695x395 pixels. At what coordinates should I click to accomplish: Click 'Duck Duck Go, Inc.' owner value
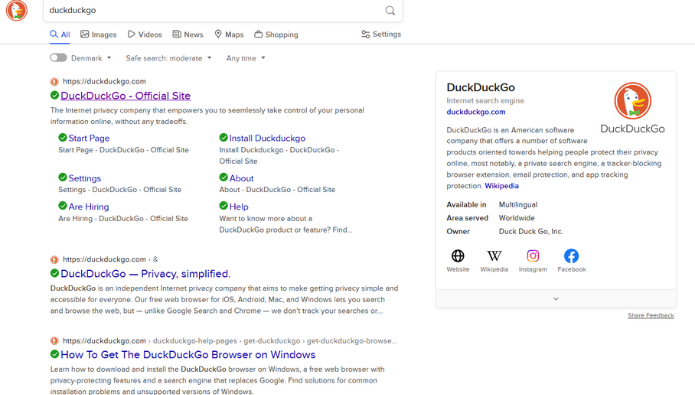pos(531,231)
